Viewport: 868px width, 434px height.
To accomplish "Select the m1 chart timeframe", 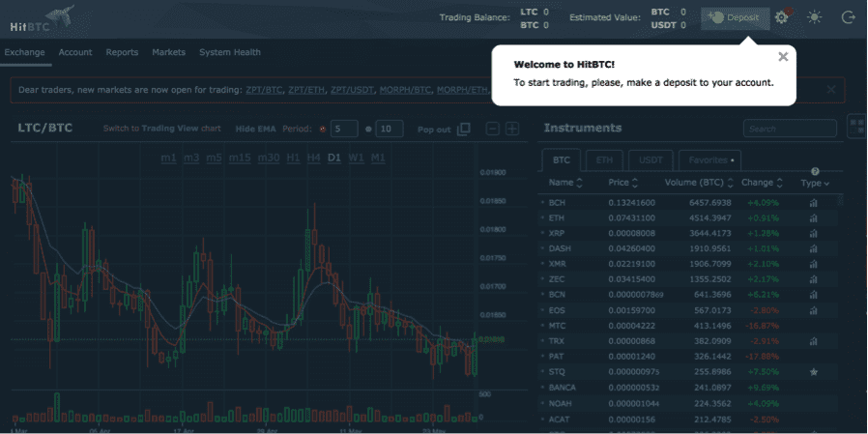I will click(x=169, y=158).
